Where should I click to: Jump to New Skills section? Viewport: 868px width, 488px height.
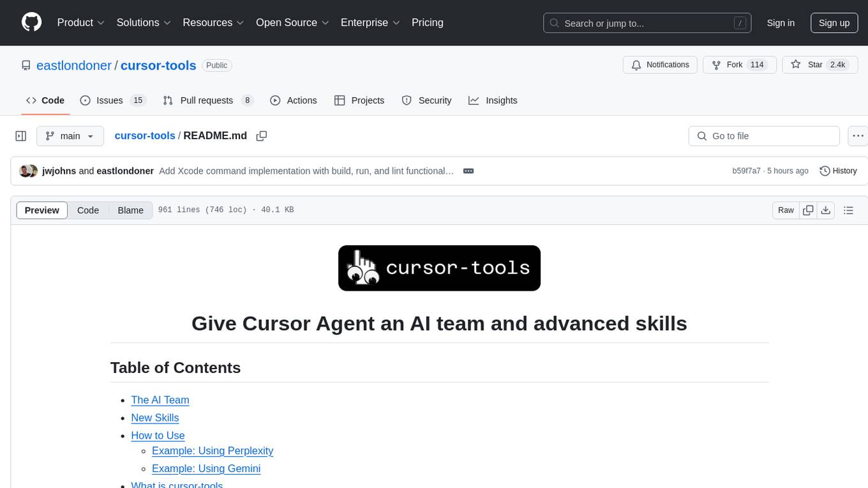click(x=155, y=418)
